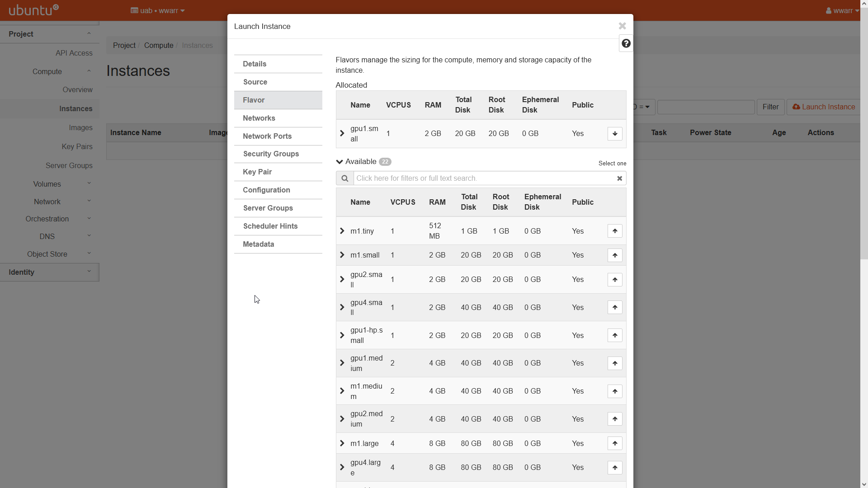Image resolution: width=868 pixels, height=488 pixels.
Task: Allocate the gpu4.large flavor with up arrow
Action: coord(615,468)
